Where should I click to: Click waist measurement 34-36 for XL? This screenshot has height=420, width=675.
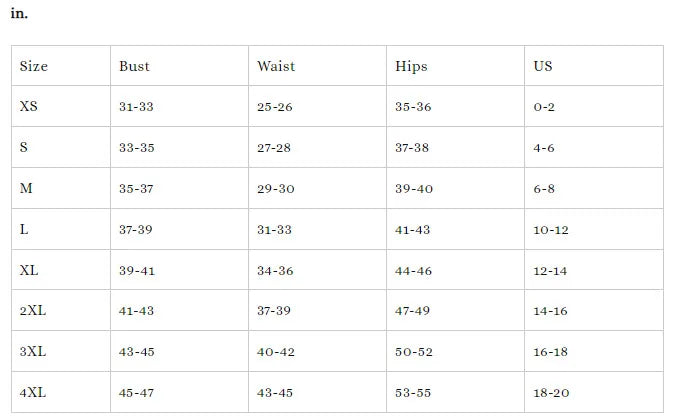(x=275, y=270)
